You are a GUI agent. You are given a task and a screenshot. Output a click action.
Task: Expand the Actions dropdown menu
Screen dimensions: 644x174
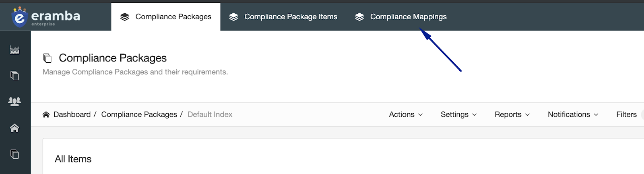pos(406,115)
